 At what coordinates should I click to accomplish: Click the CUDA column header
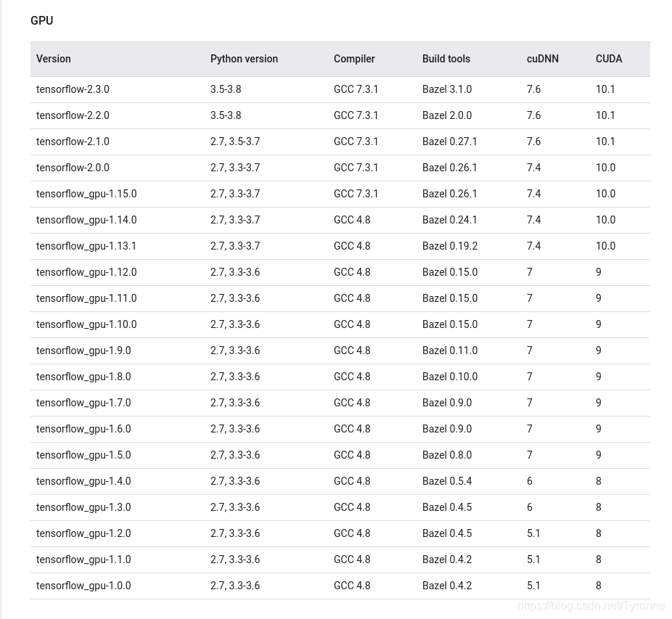click(609, 59)
